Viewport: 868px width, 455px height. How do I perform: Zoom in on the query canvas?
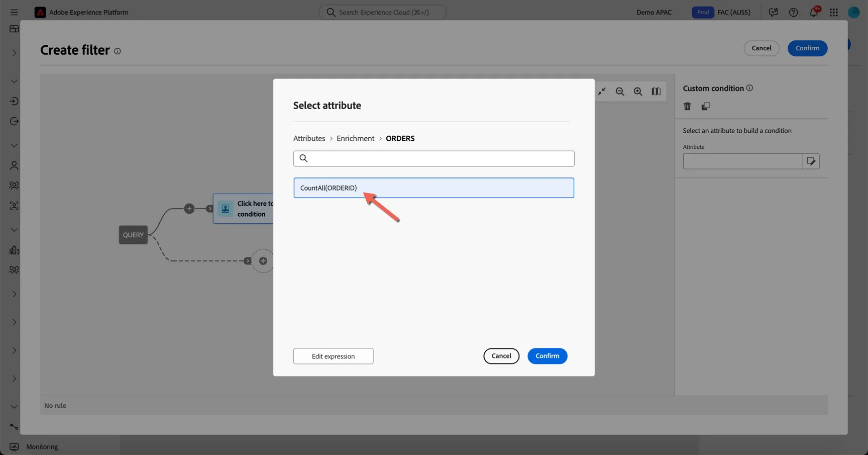coord(638,91)
